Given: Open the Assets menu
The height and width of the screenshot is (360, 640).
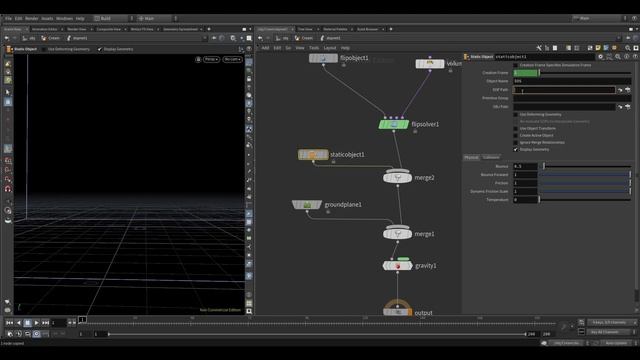Looking at the screenshot, I should (x=47, y=18).
